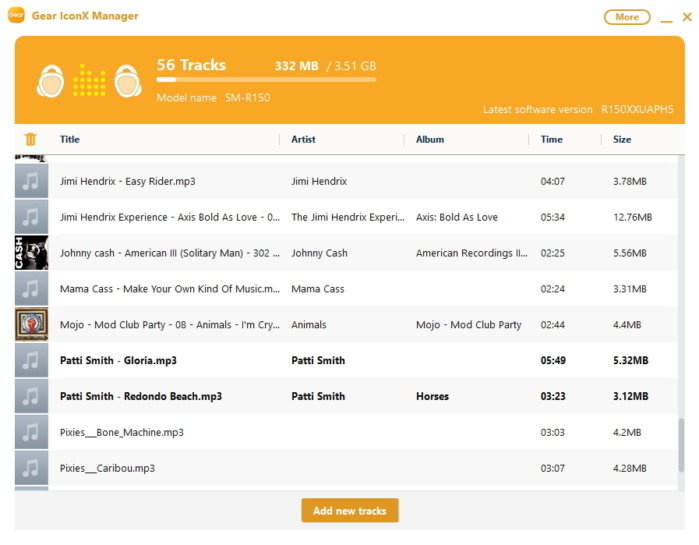Select 'Johnny cash - American III (Solitary Man)' title
This screenshot has height=545, width=699.
point(169,253)
